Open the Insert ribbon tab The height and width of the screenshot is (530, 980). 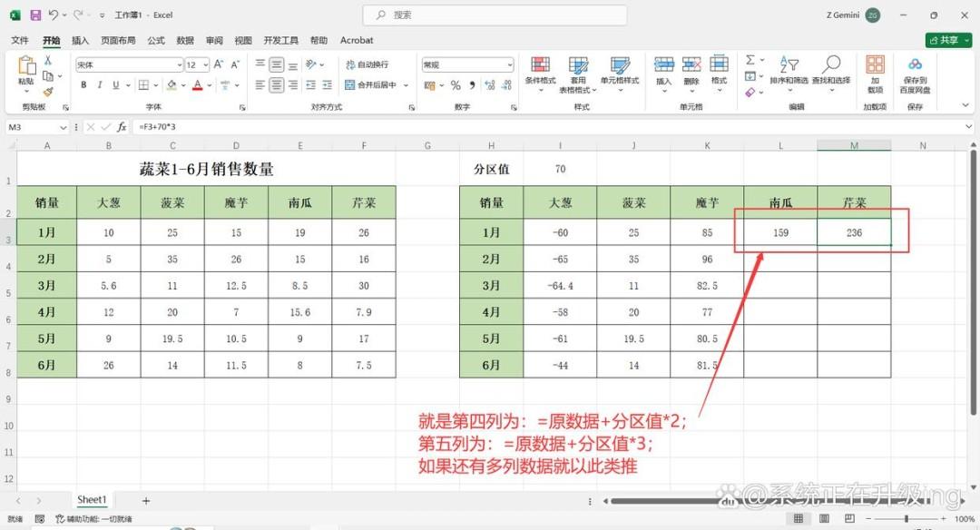click(80, 40)
